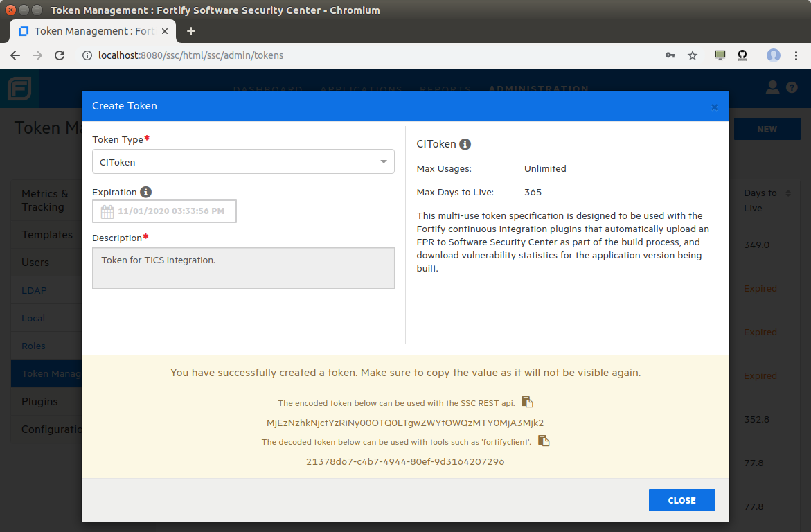Viewport: 811px width, 532px height.
Task: Click the GitHub extension icon
Action: [742, 55]
